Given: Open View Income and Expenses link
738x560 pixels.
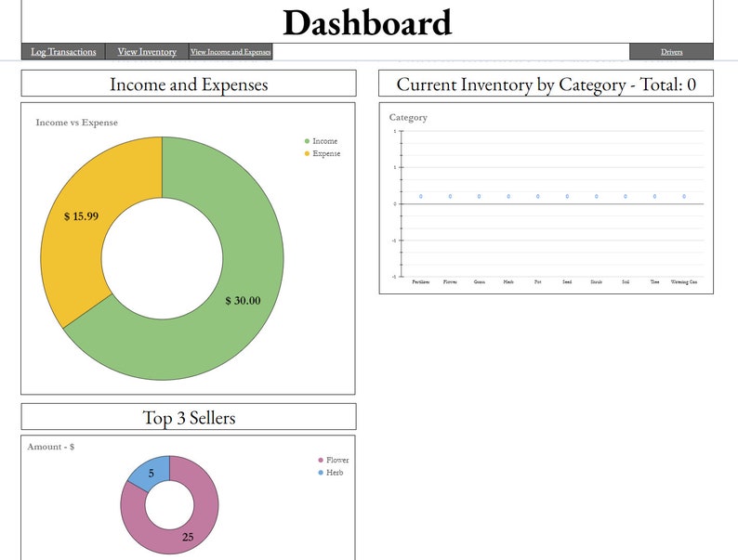Looking at the screenshot, I should tap(231, 52).
